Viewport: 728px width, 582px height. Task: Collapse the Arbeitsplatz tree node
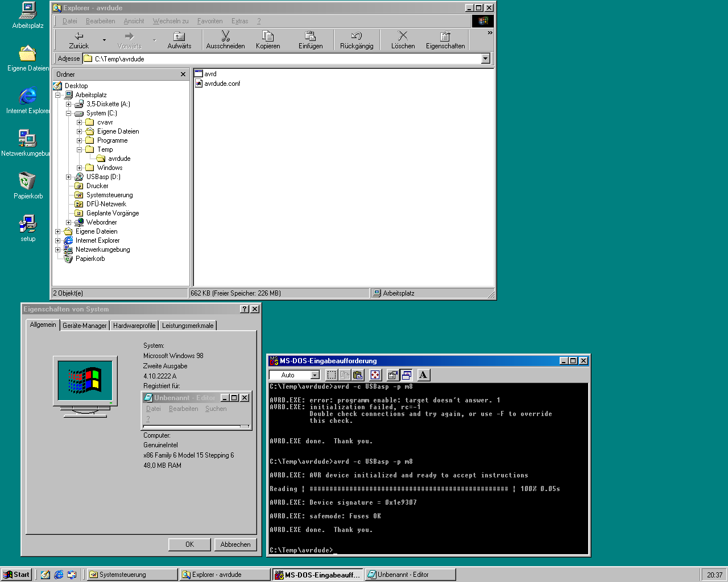pyautogui.click(x=57, y=95)
